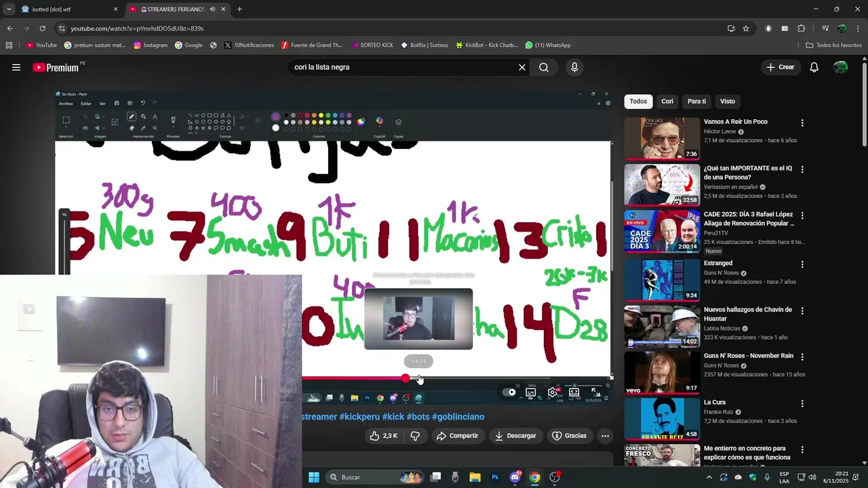Open OBS from the taskbar

(x=555, y=477)
